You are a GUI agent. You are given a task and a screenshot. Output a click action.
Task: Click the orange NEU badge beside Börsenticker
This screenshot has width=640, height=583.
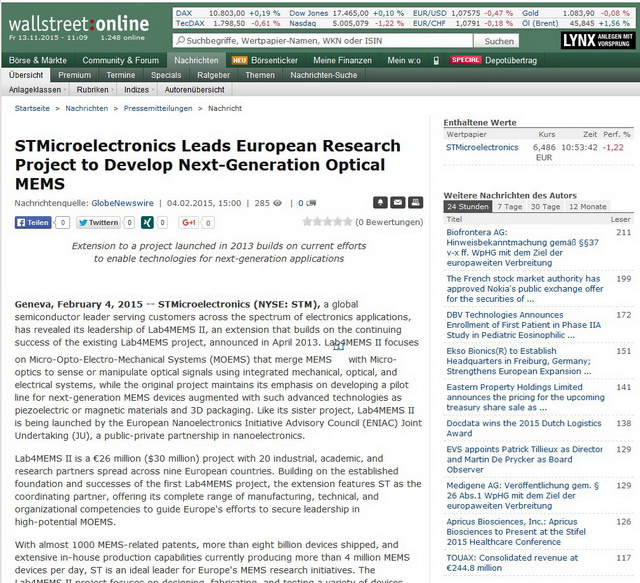tap(240, 60)
